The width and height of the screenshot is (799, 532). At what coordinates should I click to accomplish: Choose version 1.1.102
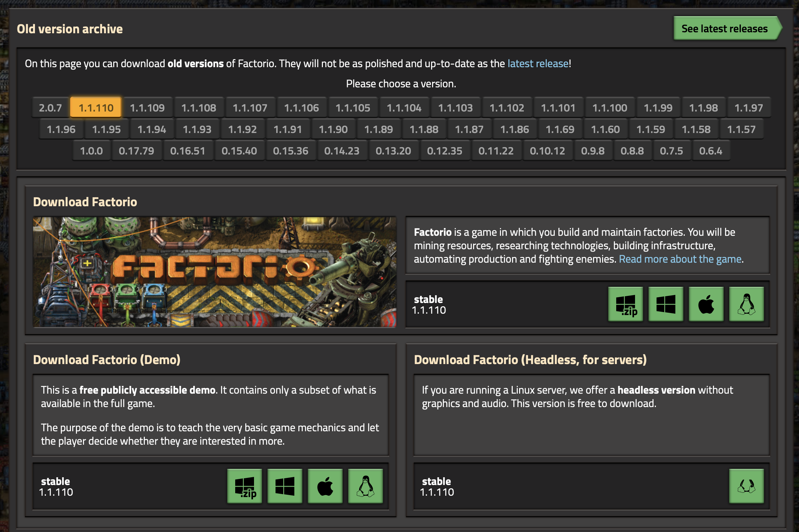(x=507, y=107)
